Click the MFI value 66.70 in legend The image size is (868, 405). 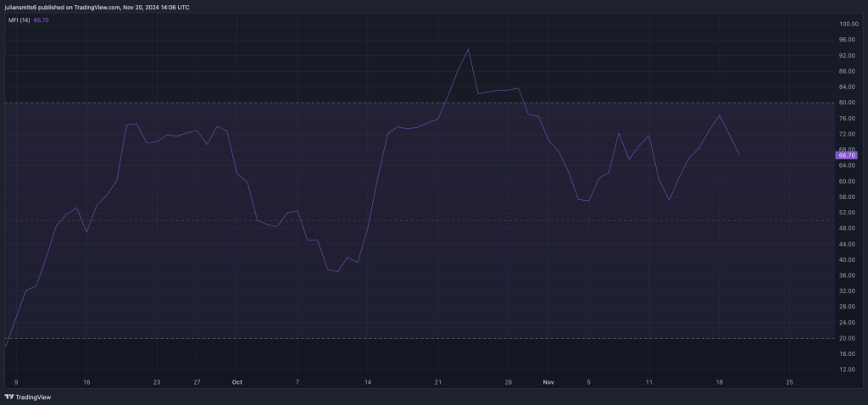(x=42, y=20)
